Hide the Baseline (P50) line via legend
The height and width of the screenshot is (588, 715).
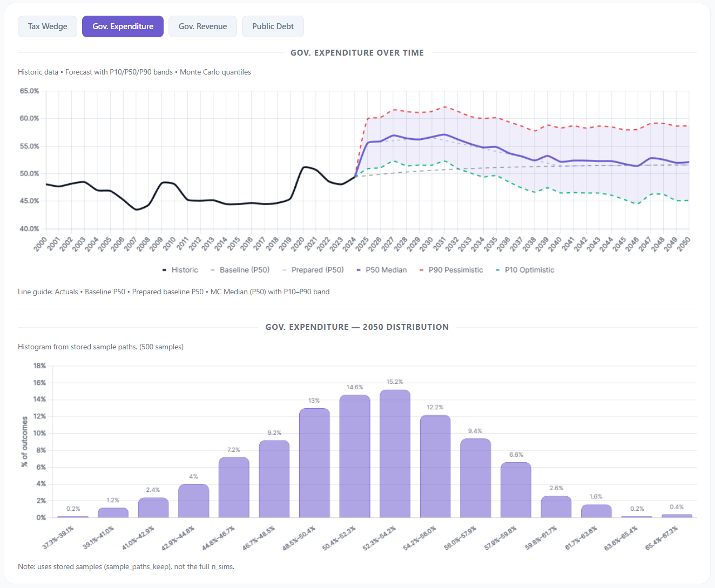point(240,269)
